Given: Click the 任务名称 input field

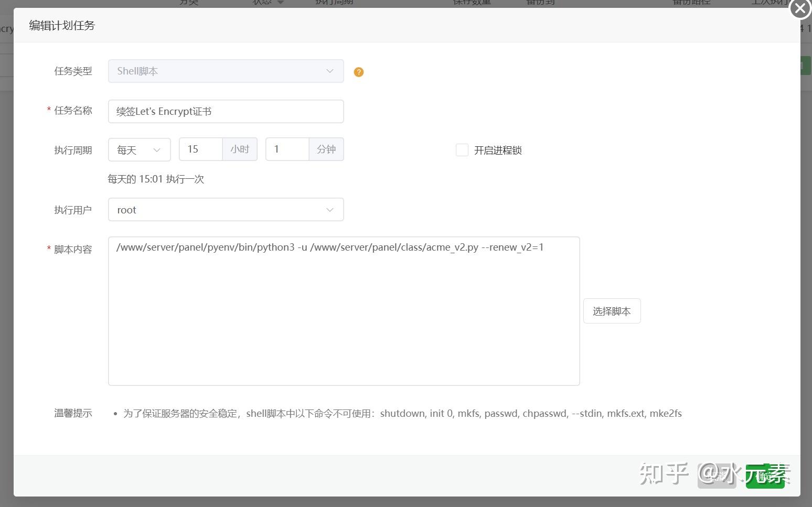Looking at the screenshot, I should click(226, 111).
